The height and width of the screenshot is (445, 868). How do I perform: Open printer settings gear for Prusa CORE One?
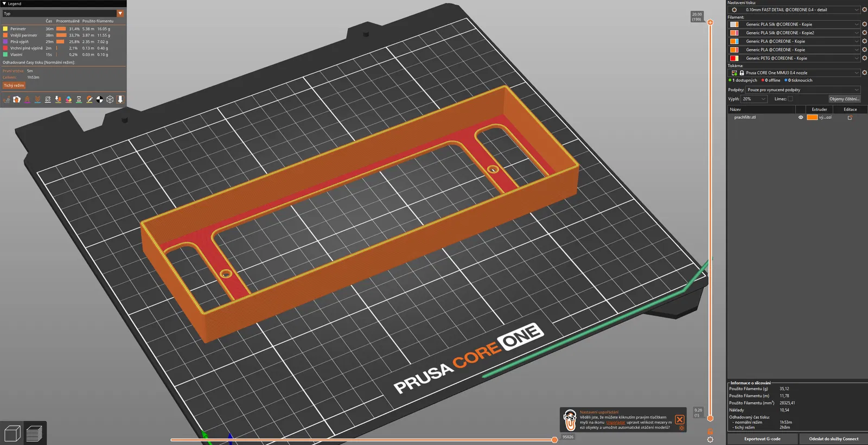(864, 73)
